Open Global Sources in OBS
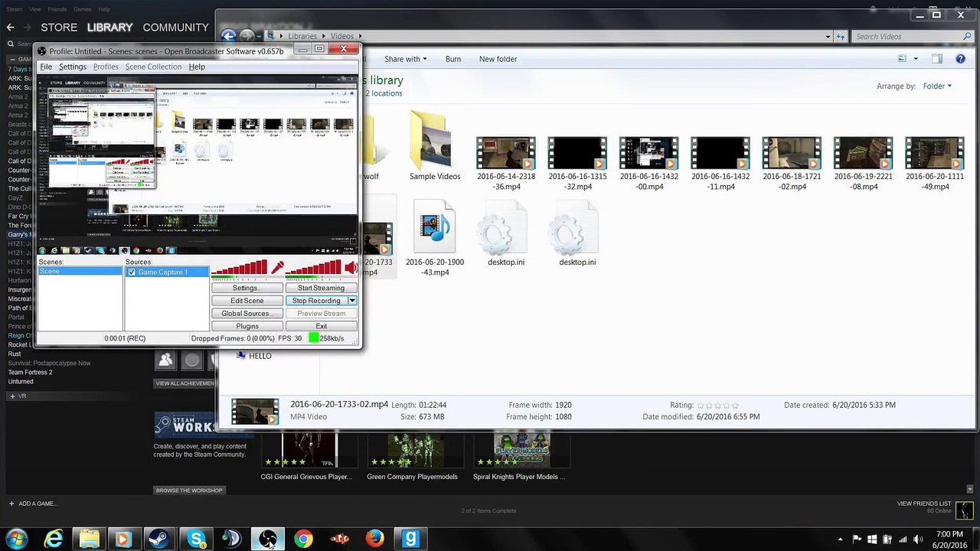The width and height of the screenshot is (980, 551). (247, 314)
